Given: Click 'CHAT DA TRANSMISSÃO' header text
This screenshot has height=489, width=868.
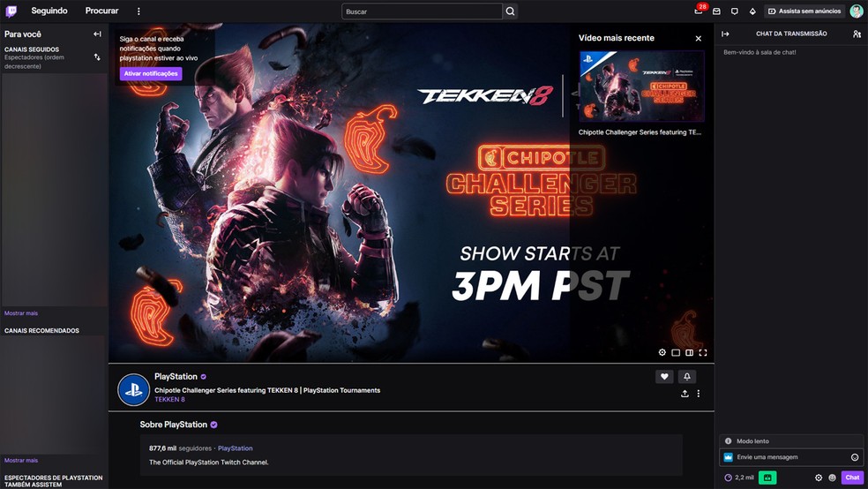Looking at the screenshot, I should [791, 34].
